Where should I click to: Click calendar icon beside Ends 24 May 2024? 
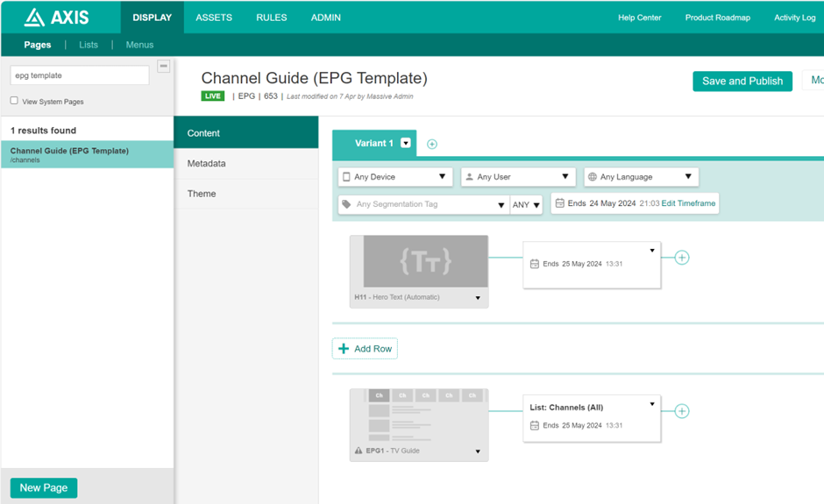pyautogui.click(x=559, y=202)
